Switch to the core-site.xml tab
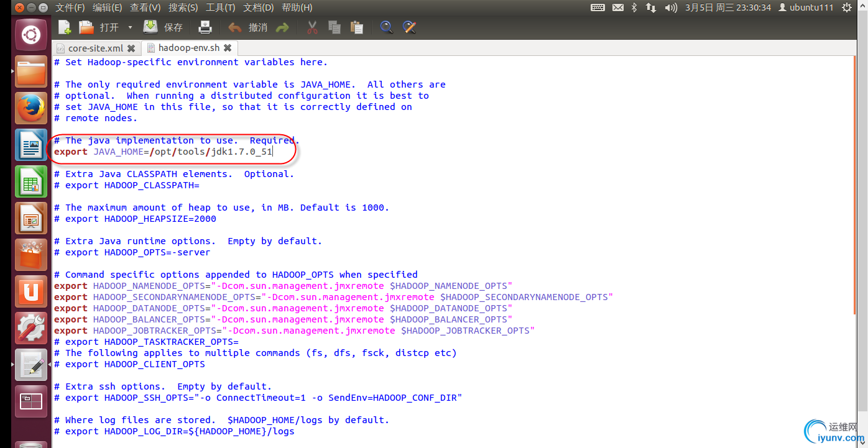 point(96,48)
